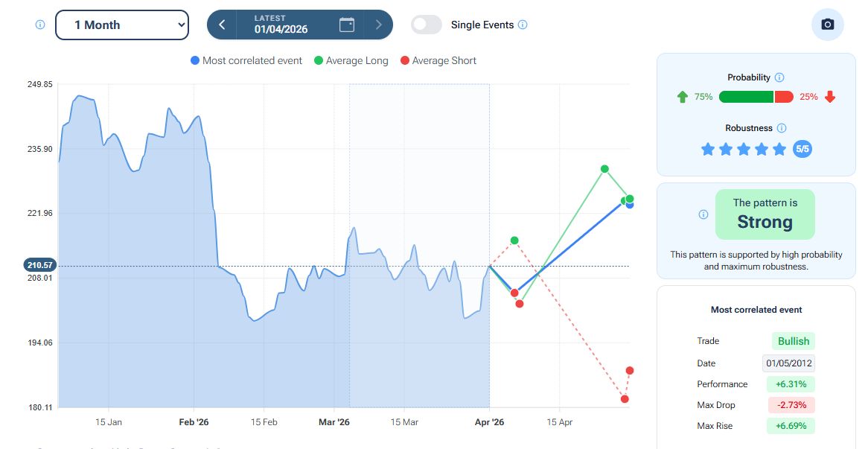Viewport: 868px width, 449px height.
Task: Open the Robustness info icon
Action: coord(782,128)
